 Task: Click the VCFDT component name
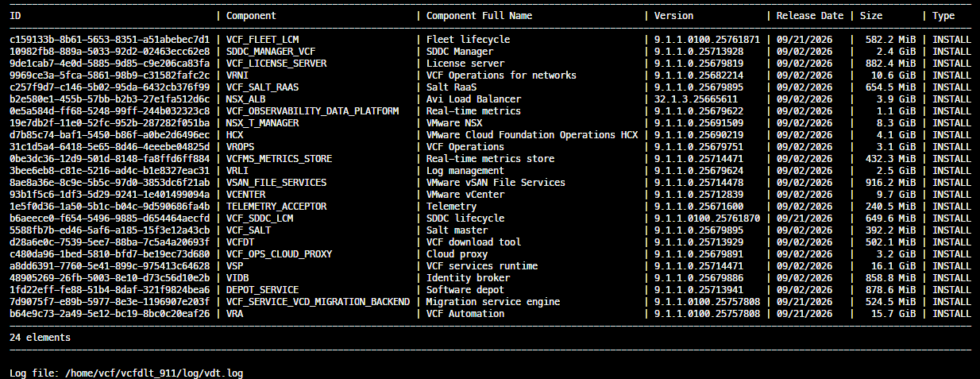coord(241,242)
